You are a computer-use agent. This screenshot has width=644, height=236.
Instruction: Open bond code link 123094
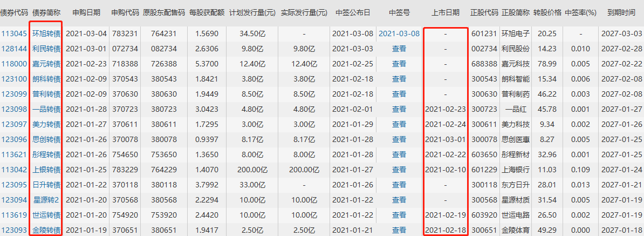point(14,200)
